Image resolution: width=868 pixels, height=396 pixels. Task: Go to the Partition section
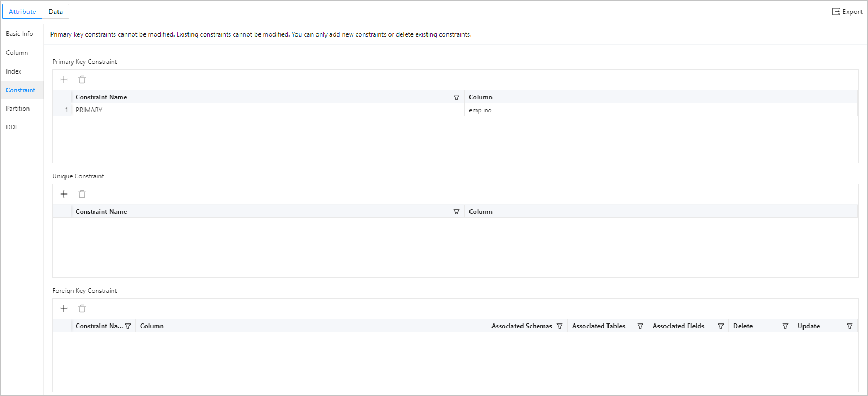(18, 109)
